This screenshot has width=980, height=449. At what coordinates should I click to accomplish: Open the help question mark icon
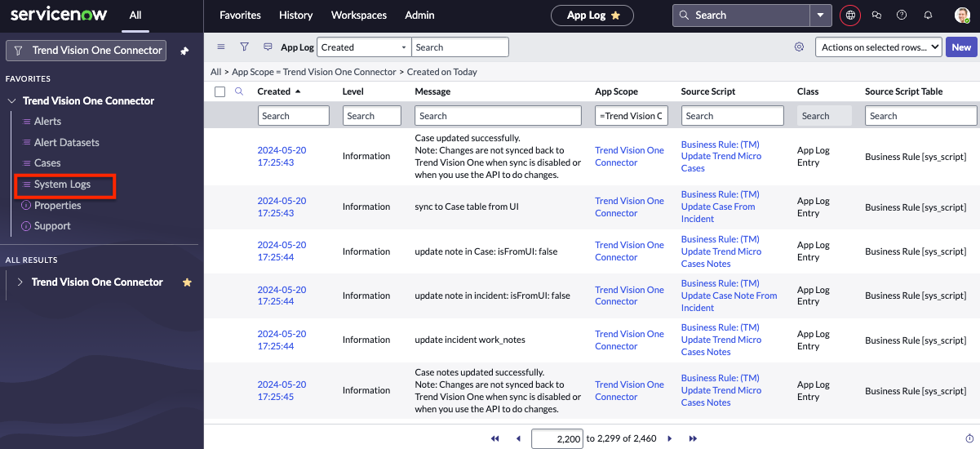tap(902, 15)
